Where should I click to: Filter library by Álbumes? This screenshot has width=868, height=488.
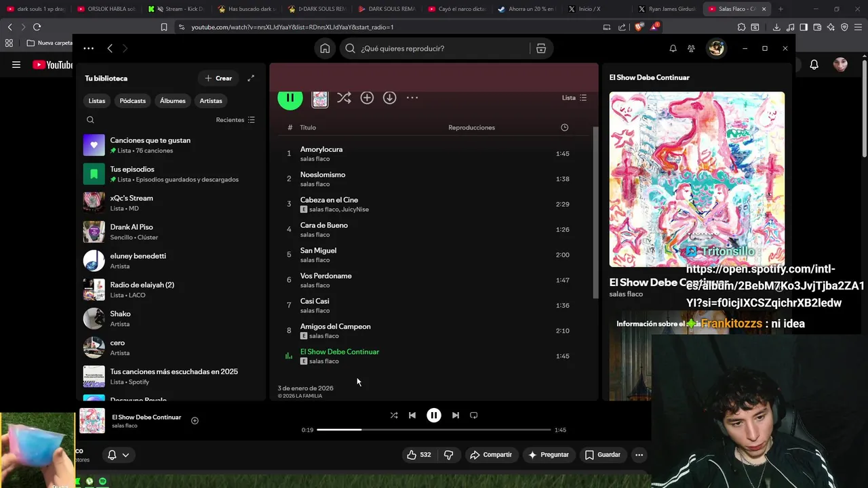[x=172, y=100]
